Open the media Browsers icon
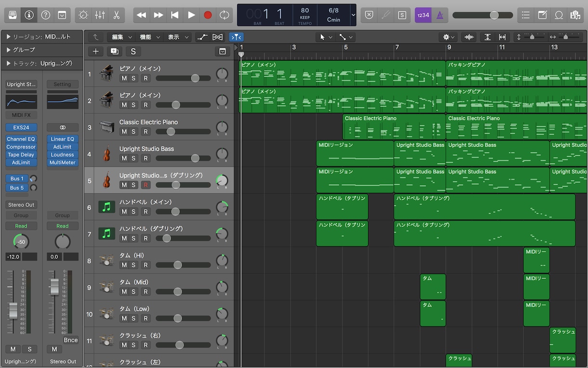The height and width of the screenshot is (368, 588). [x=575, y=15]
